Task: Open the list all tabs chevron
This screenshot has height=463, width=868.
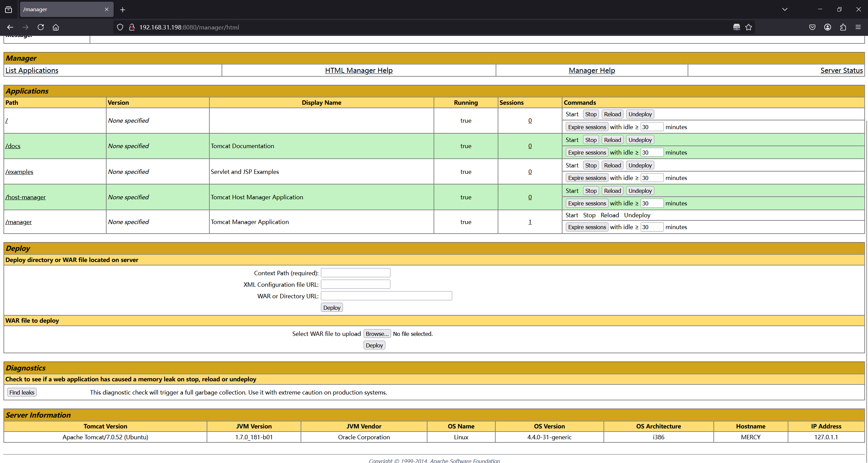Action: pos(785,9)
